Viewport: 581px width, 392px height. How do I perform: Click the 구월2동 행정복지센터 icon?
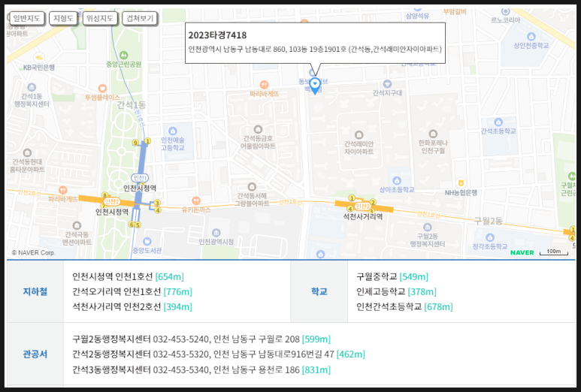(x=427, y=227)
